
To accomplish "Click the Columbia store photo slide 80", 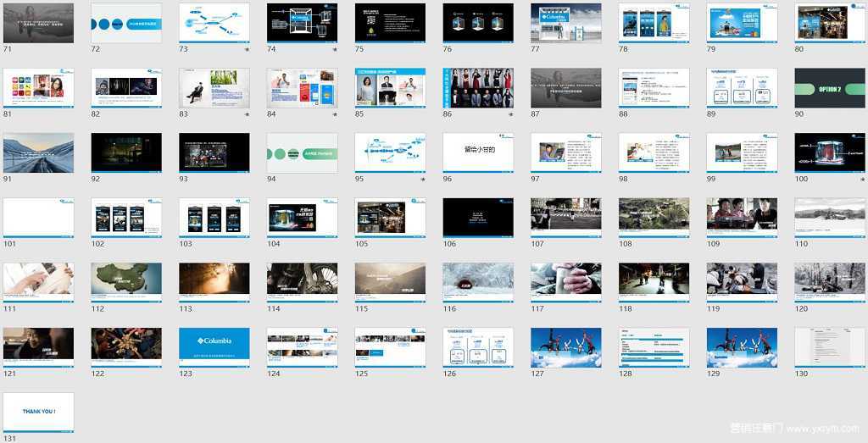I will [829, 23].
